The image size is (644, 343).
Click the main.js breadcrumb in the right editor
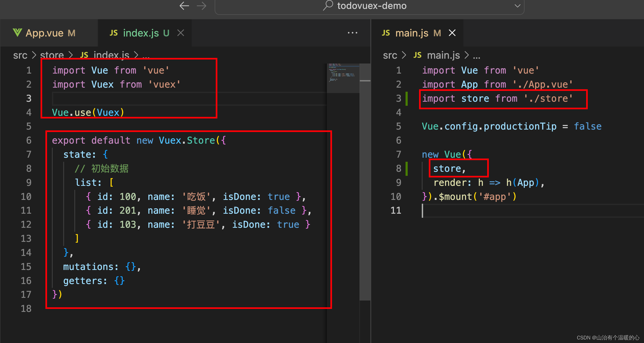[443, 55]
